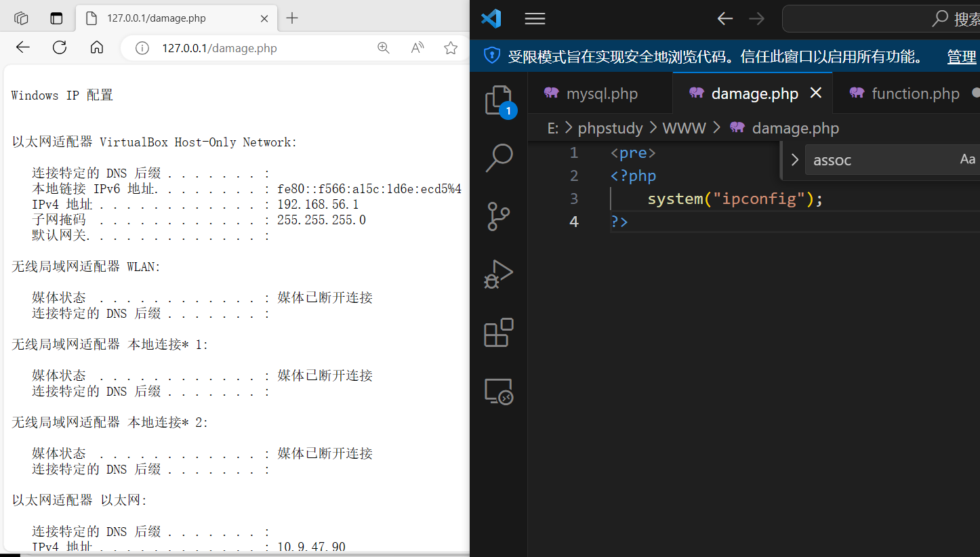The height and width of the screenshot is (557, 980).
Task: Click the 以太网适配器 以太网 heading
Action: (79, 500)
